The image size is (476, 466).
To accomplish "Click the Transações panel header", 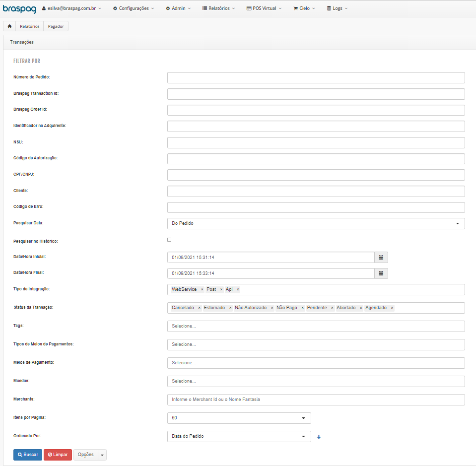I will click(x=240, y=42).
